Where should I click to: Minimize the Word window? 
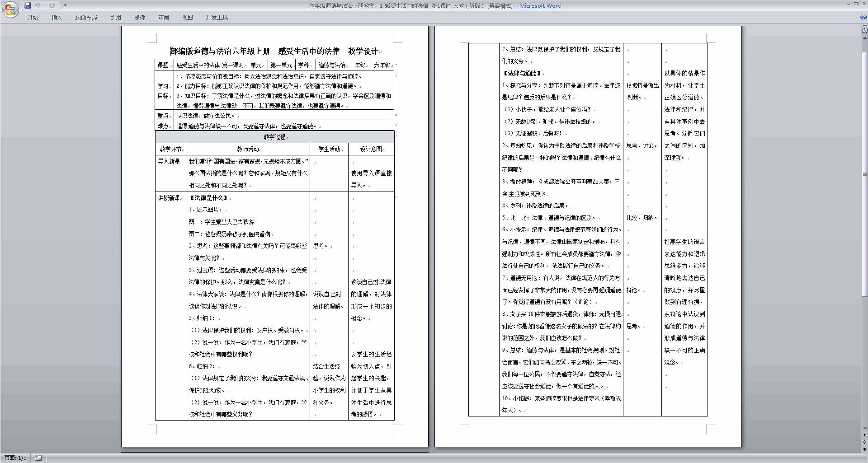848,4
